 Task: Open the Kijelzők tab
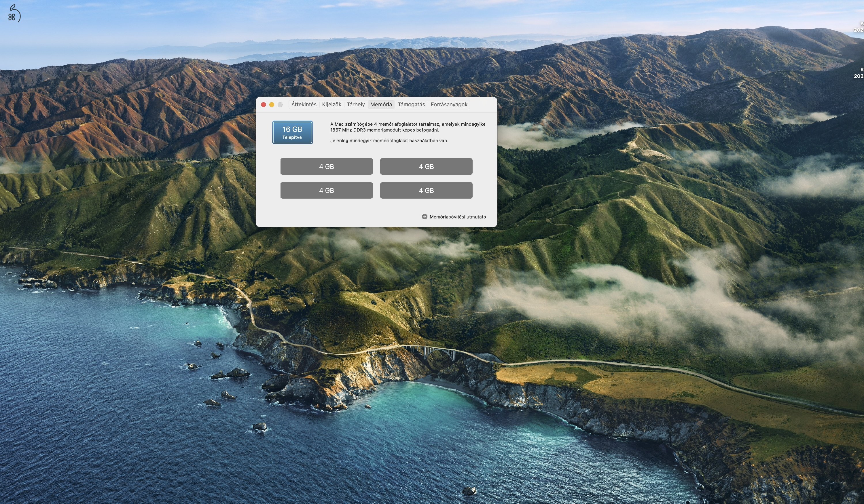331,104
